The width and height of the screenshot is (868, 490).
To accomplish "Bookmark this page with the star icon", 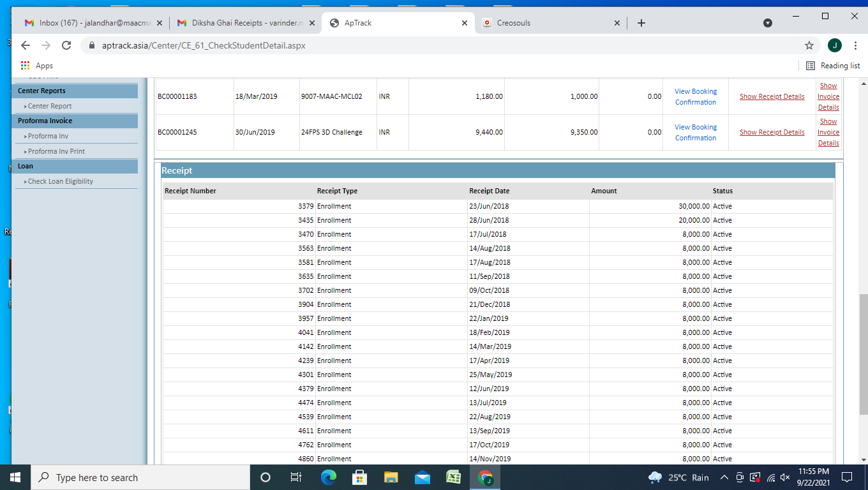I will point(809,45).
